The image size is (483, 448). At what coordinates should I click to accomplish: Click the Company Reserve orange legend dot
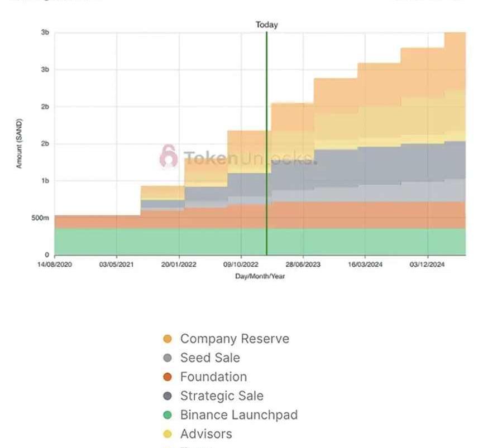(168, 339)
